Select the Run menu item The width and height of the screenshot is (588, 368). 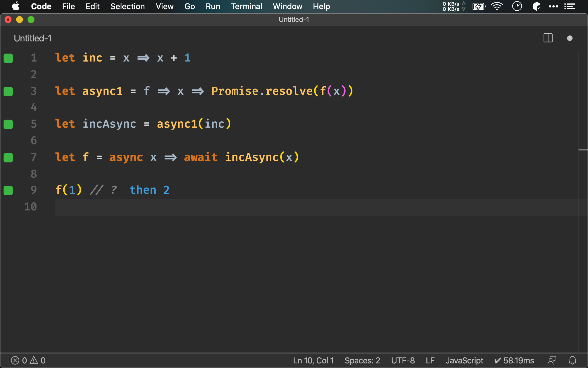pyautogui.click(x=212, y=6)
